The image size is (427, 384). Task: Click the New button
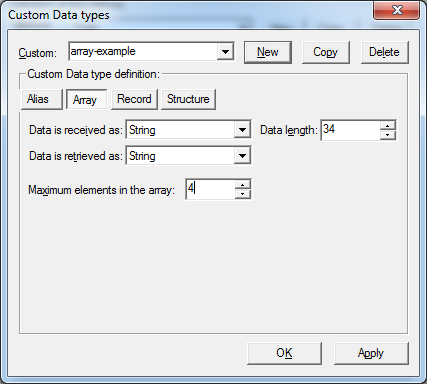coord(268,52)
